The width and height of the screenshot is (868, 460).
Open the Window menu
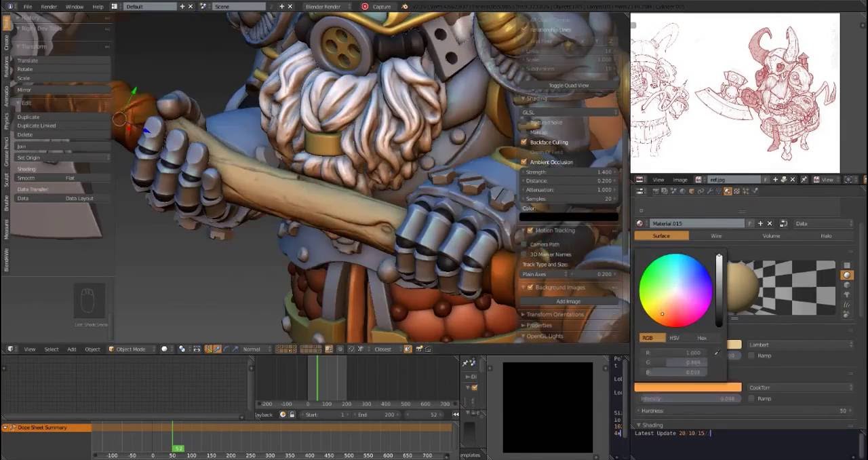pos(75,6)
